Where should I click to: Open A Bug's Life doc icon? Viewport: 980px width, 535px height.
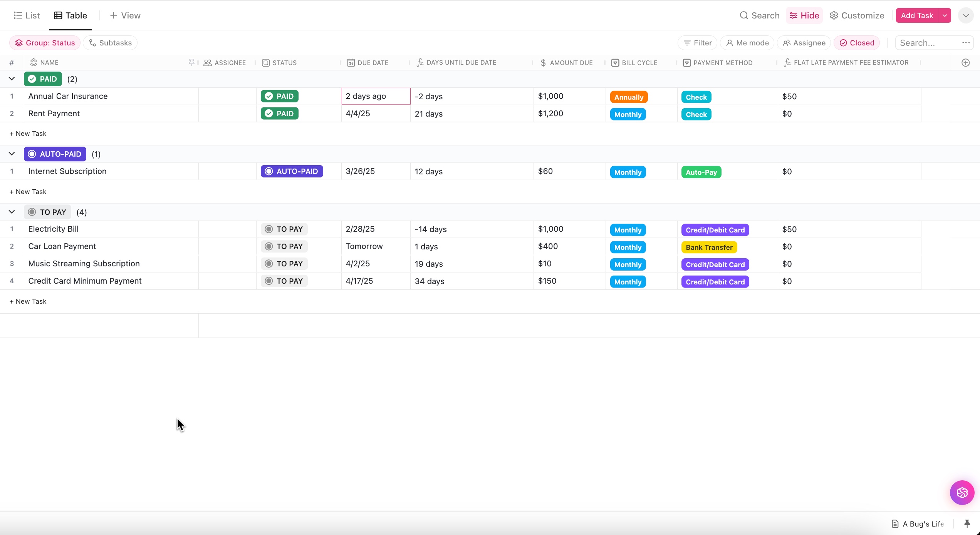pyautogui.click(x=895, y=524)
